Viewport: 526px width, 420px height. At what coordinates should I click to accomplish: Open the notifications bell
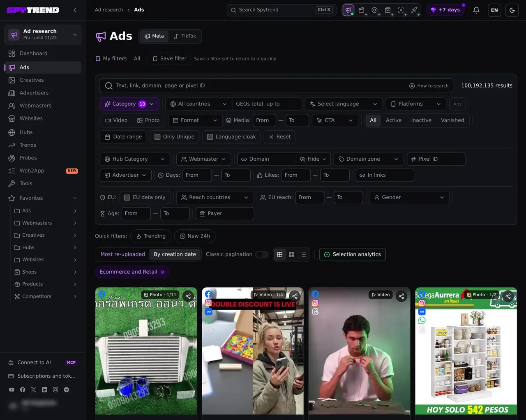[476, 10]
